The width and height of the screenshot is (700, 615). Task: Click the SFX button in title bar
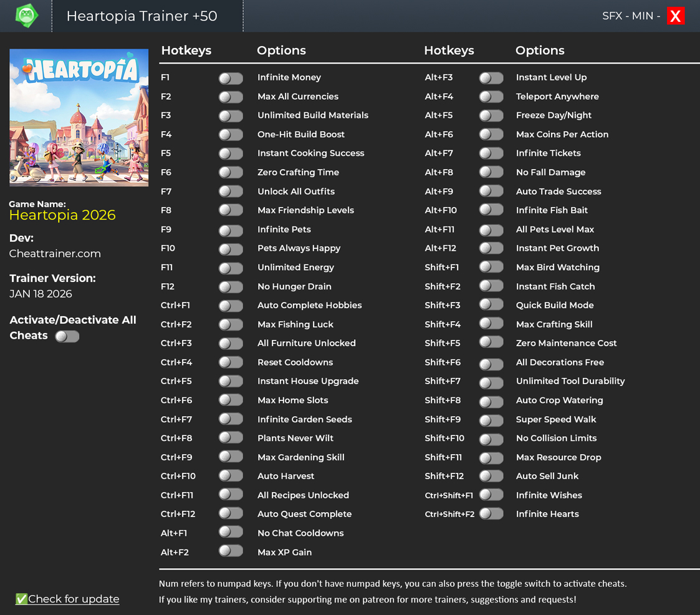pyautogui.click(x=612, y=16)
